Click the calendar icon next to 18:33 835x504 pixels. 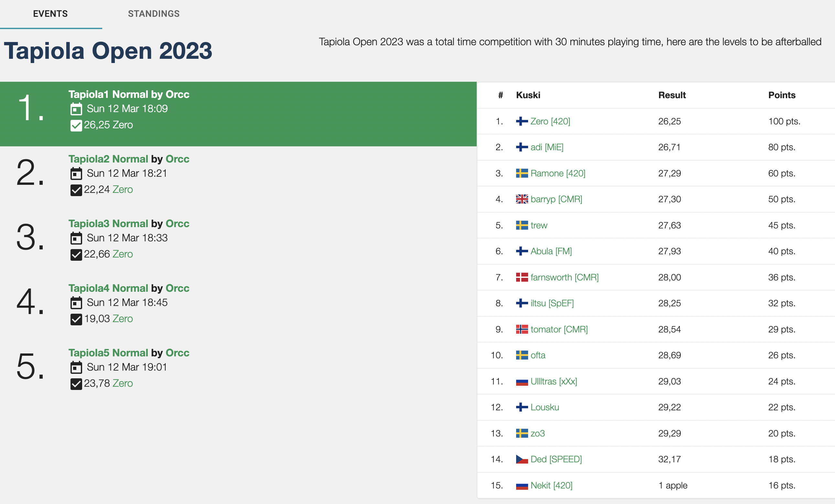click(76, 238)
